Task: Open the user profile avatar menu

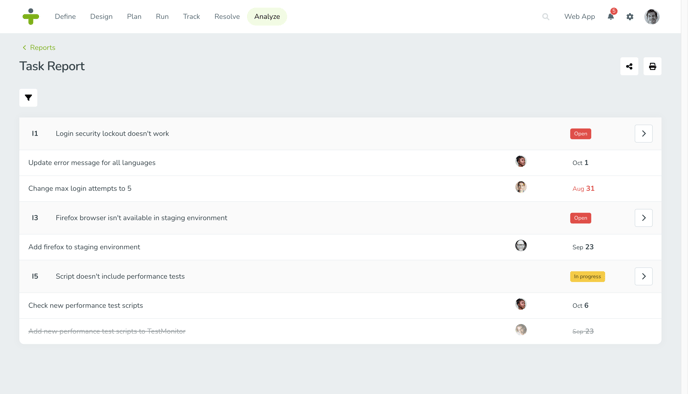Action: (652, 17)
